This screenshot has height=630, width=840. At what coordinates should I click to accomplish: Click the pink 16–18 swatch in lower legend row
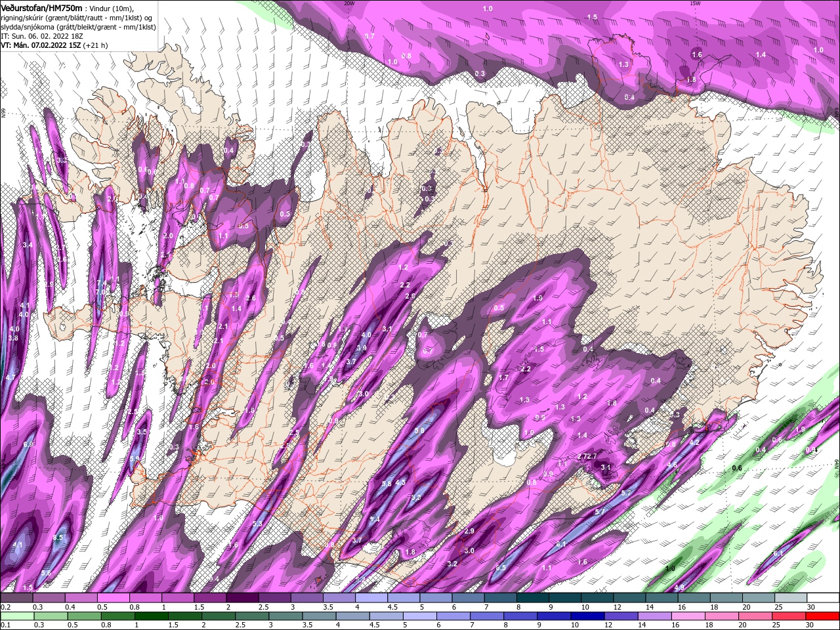click(x=688, y=616)
